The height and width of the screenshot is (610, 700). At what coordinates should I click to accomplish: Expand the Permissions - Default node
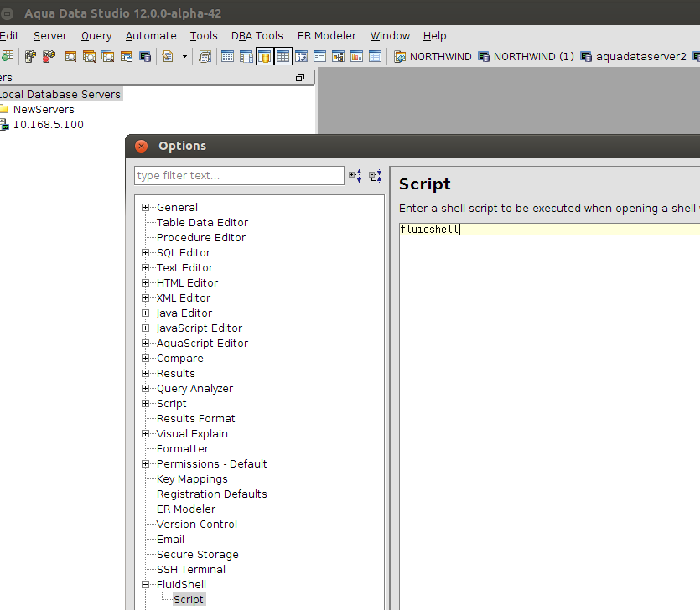click(x=145, y=463)
